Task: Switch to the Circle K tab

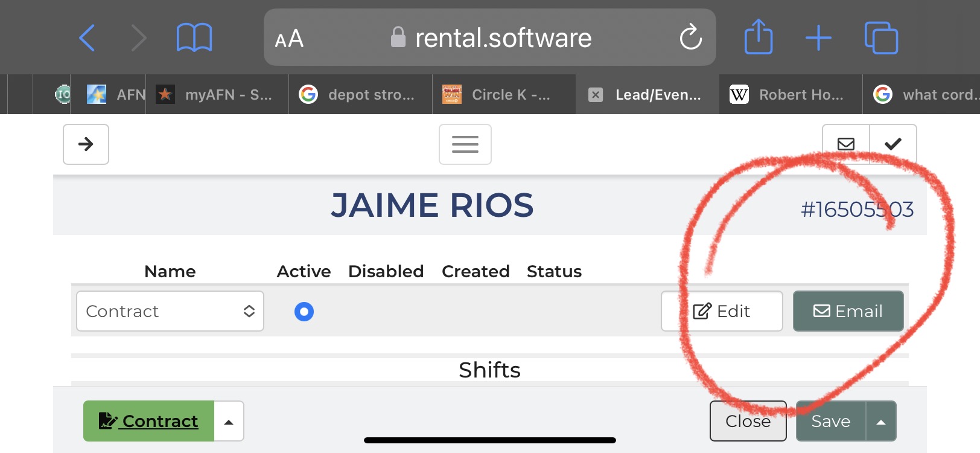Action: (503, 95)
